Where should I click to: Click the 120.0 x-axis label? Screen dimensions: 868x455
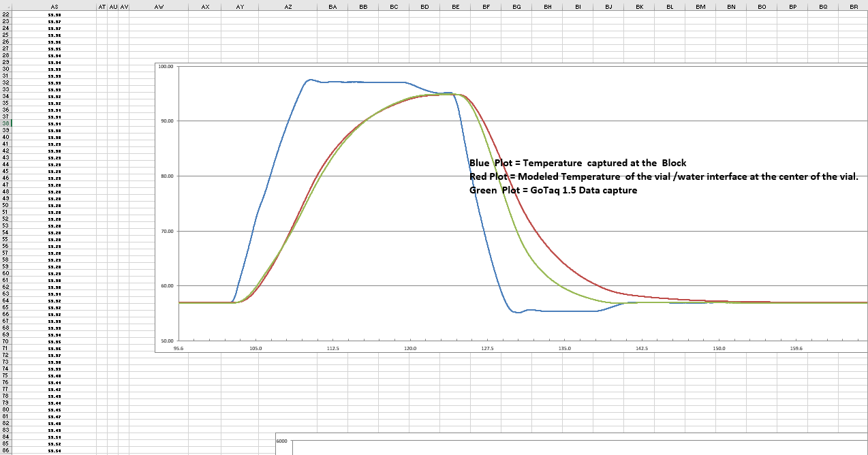point(410,348)
